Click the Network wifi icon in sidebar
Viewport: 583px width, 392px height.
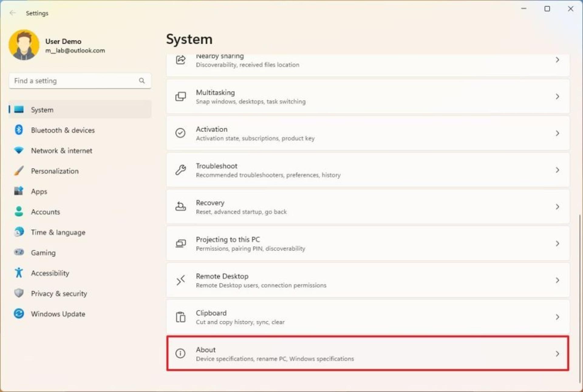coord(19,150)
